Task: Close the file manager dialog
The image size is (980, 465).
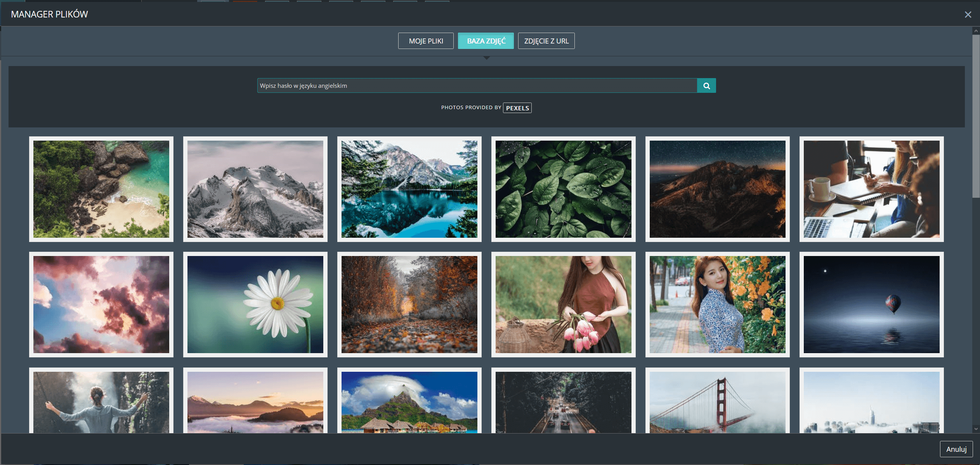Action: point(968,14)
